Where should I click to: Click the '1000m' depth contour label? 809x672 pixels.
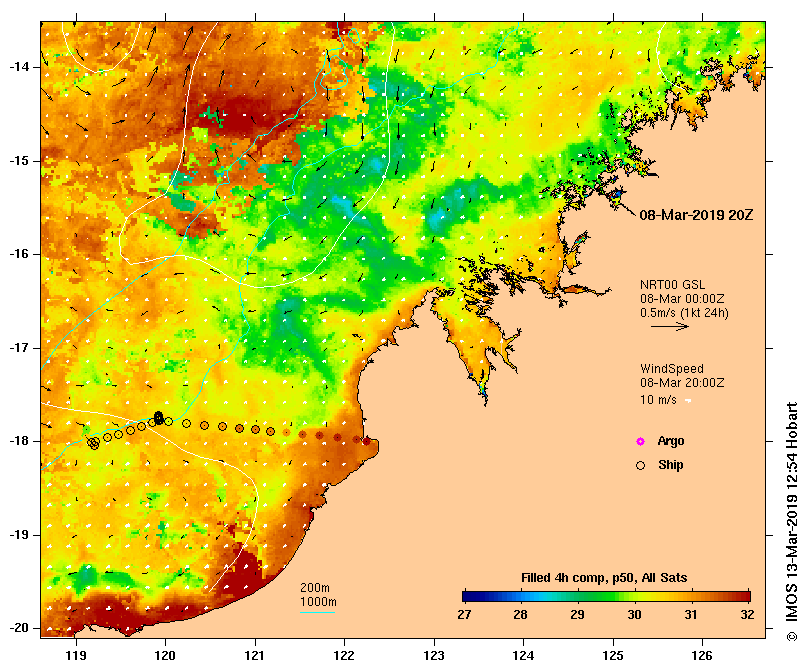pyautogui.click(x=318, y=602)
